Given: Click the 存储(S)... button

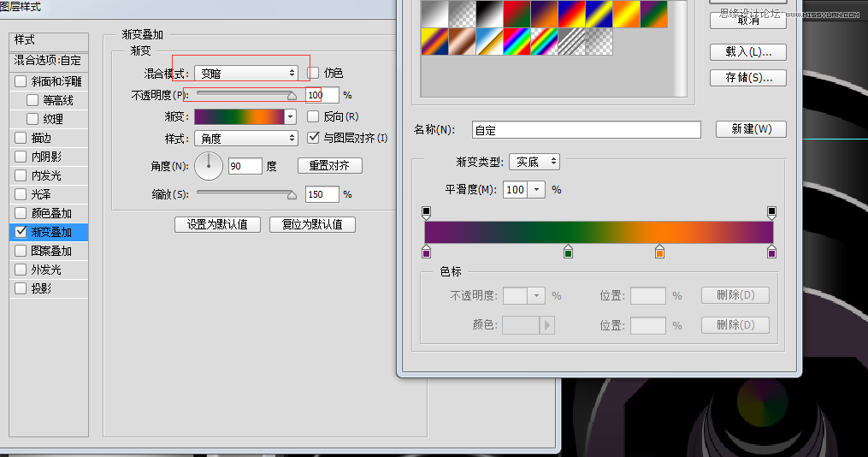Looking at the screenshot, I should tap(748, 78).
